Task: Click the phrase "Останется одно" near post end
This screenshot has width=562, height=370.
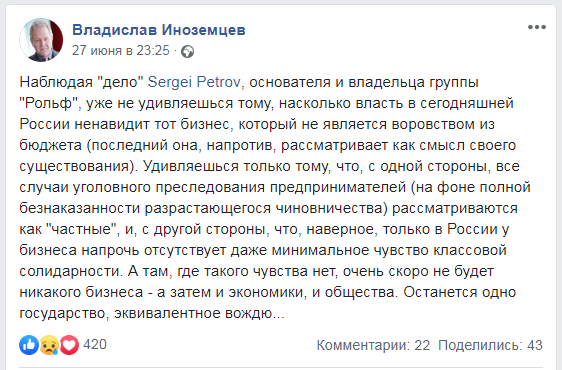Action: (x=459, y=292)
